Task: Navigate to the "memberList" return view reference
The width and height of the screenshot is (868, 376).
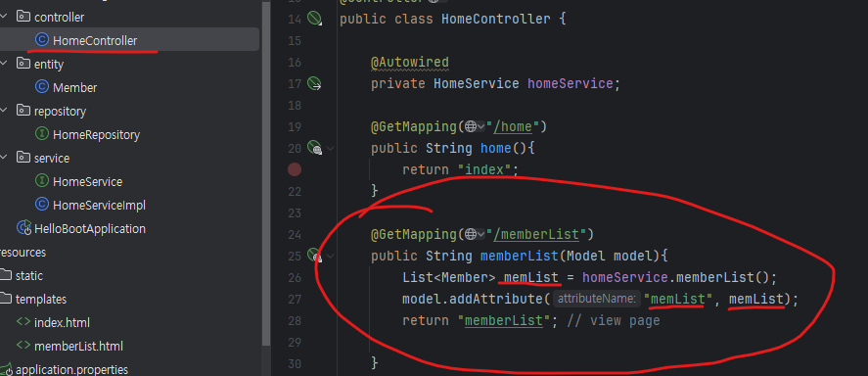Action: pos(504,320)
